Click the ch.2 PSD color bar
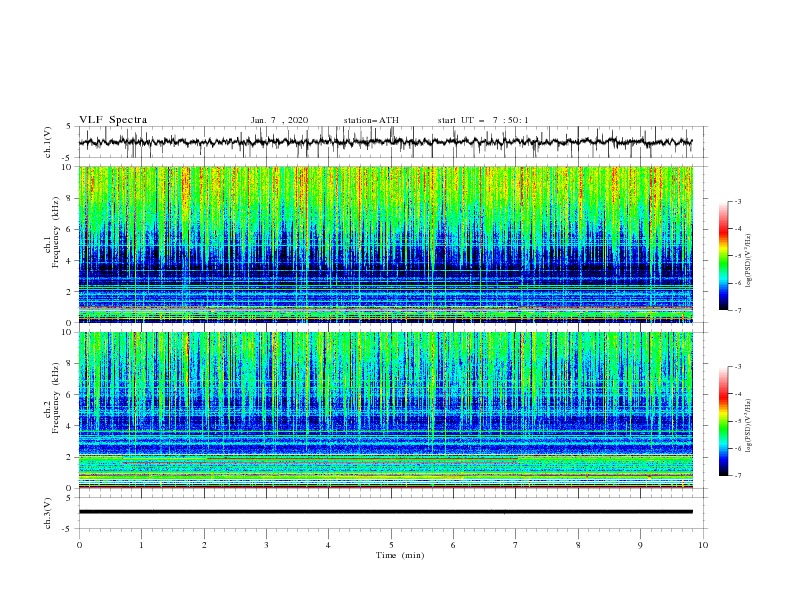 (x=724, y=421)
